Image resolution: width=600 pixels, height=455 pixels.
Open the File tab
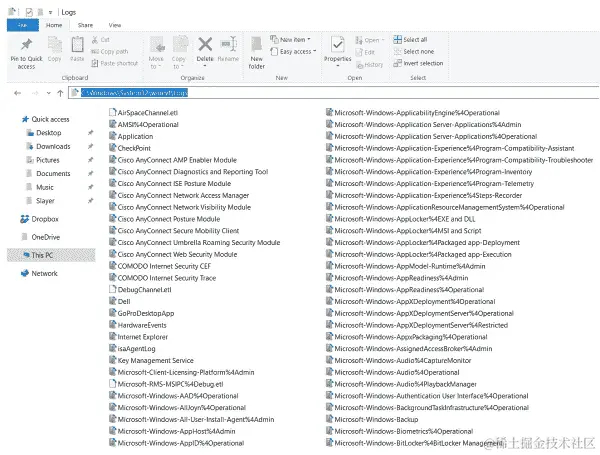click(23, 25)
